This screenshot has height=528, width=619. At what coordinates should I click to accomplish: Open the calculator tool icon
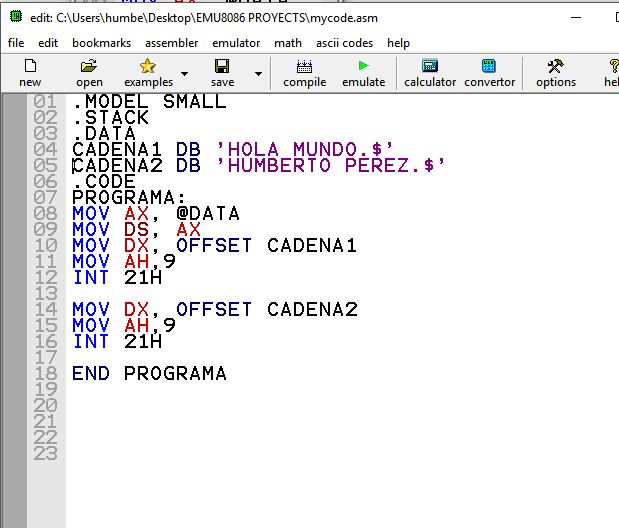coord(430,66)
